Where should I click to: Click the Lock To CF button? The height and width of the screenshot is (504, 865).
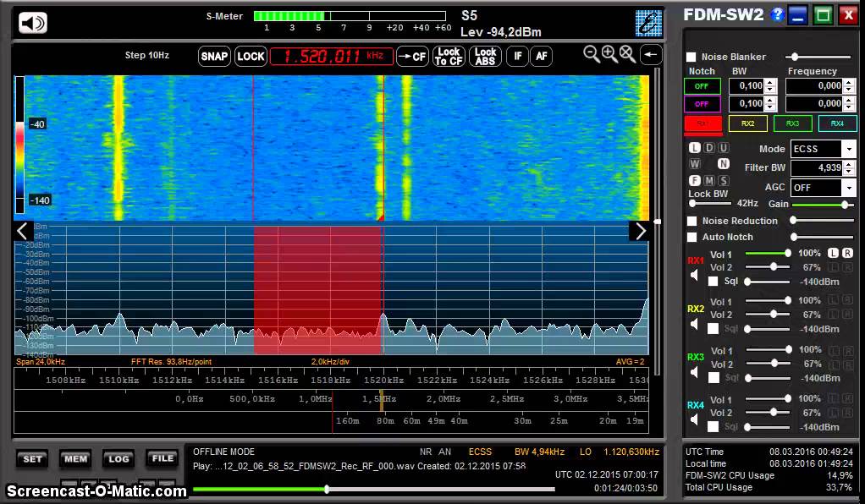(448, 57)
